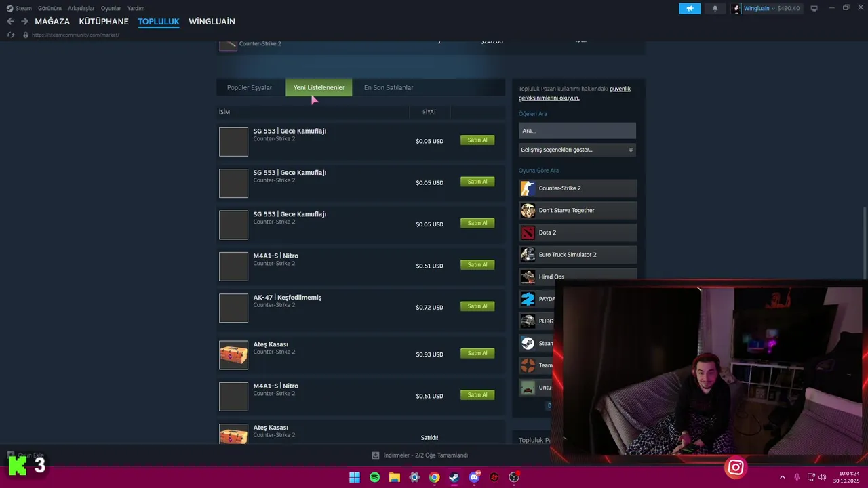Image resolution: width=868 pixels, height=488 pixels.
Task: Click the İSİM column header
Action: click(224, 112)
